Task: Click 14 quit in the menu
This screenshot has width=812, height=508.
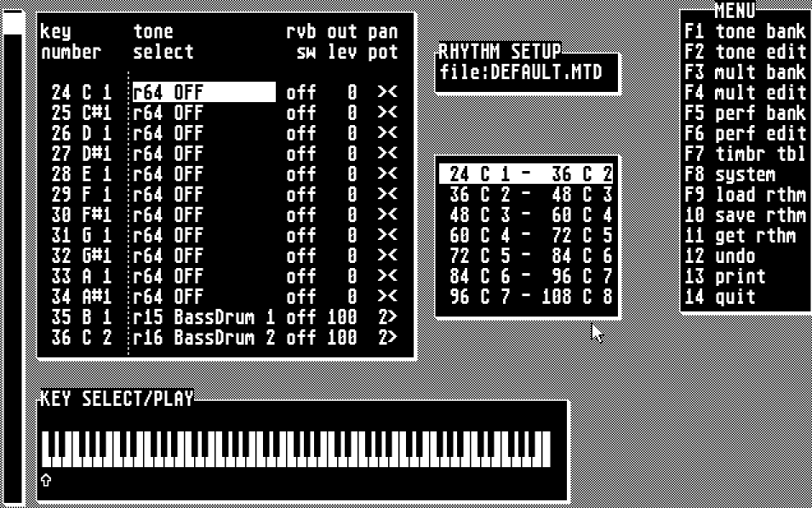Action: click(720, 297)
